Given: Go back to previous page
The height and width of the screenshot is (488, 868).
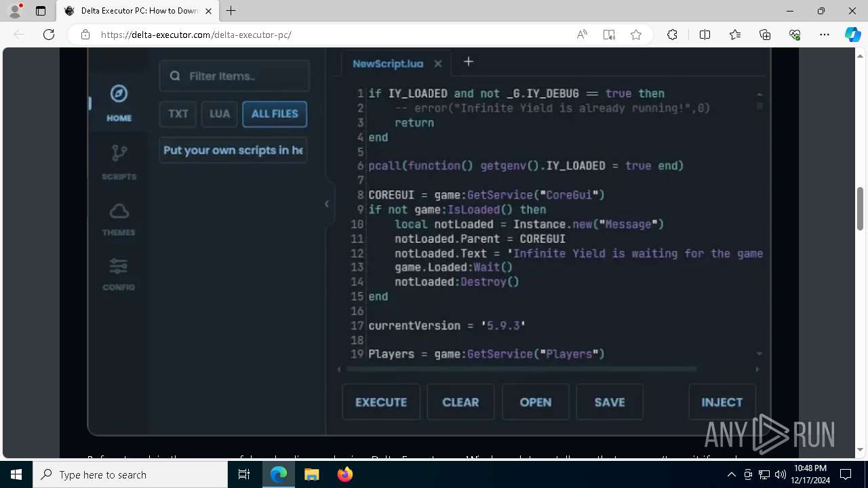Looking at the screenshot, I should [x=19, y=35].
